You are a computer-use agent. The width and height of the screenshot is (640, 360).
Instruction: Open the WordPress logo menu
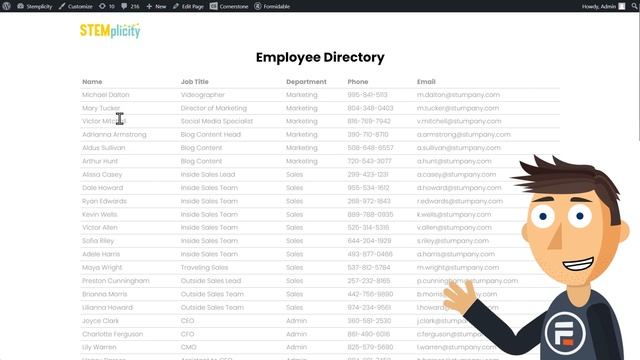tap(6, 6)
